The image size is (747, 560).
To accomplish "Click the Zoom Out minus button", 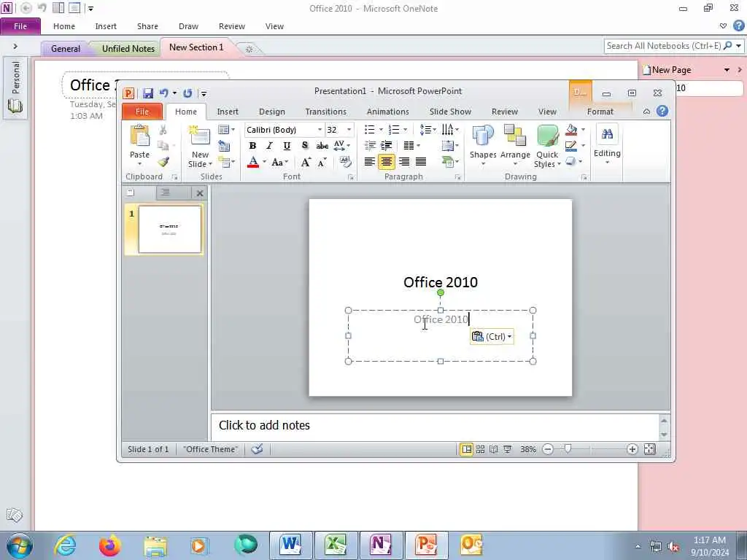I will pos(548,449).
